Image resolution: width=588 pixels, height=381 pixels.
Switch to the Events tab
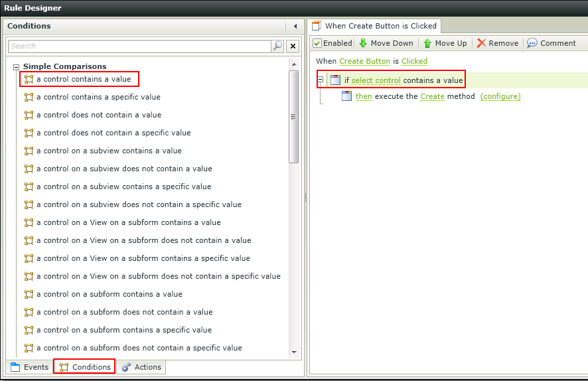pos(30,367)
